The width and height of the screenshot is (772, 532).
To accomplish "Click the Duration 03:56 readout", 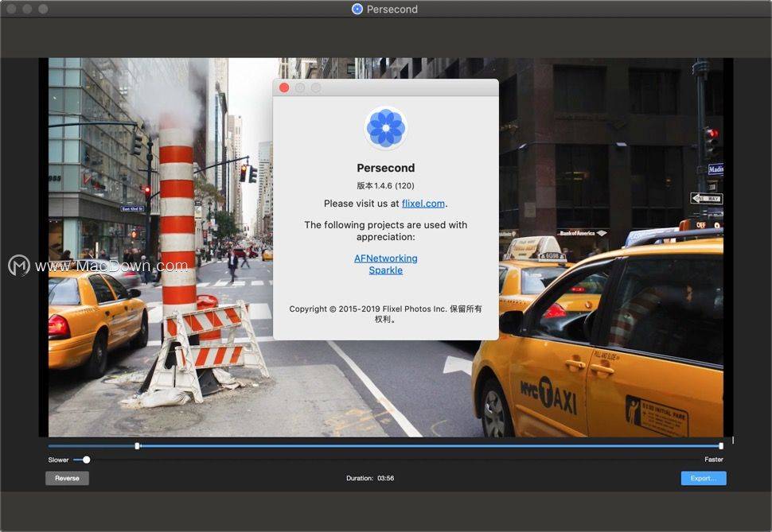I will (x=370, y=479).
